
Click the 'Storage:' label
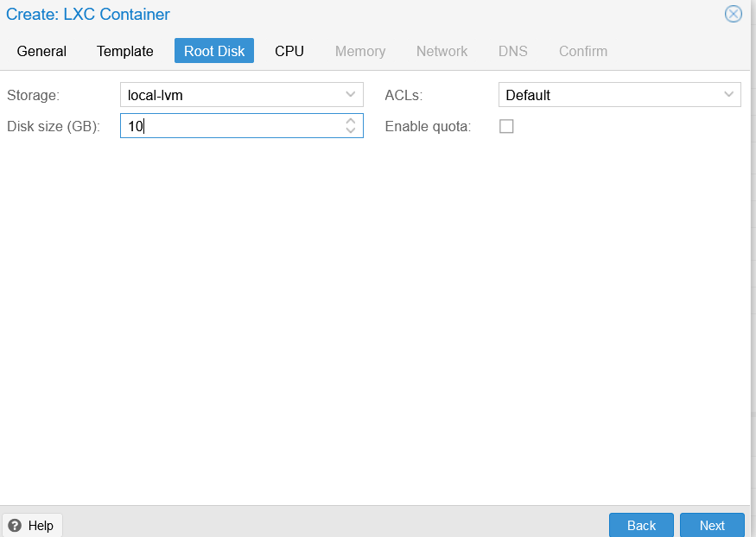coord(34,95)
